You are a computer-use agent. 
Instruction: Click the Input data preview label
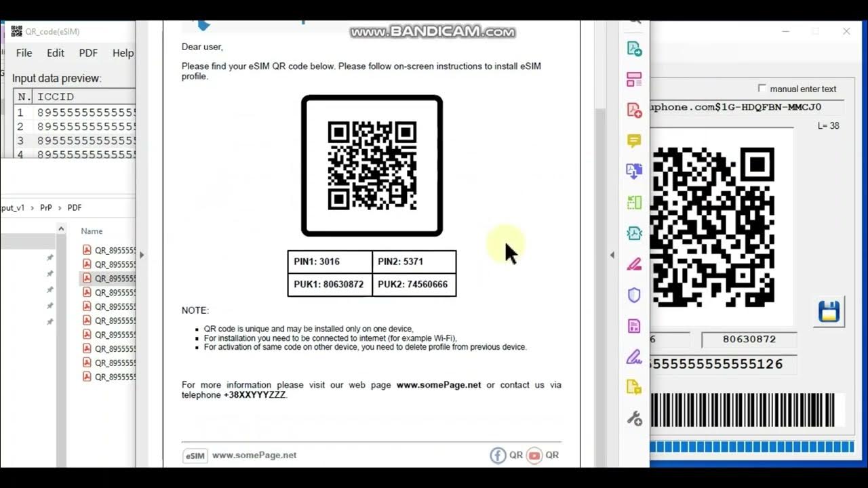coord(57,78)
